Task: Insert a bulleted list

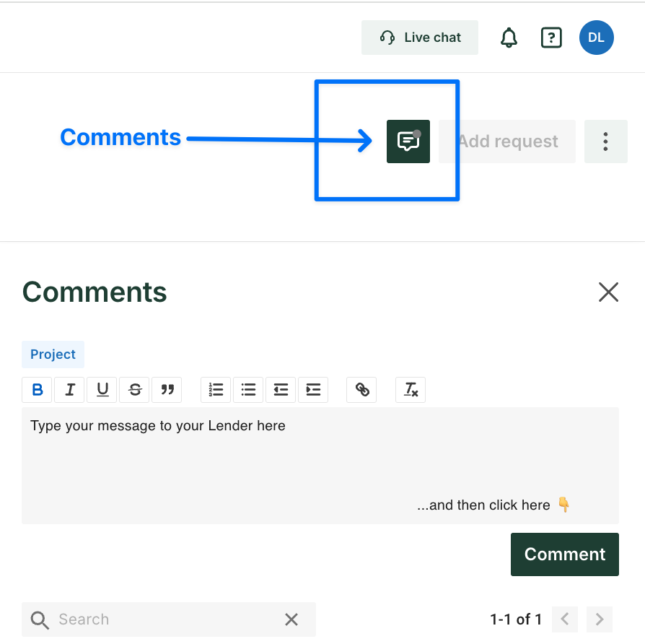Action: coord(248,390)
